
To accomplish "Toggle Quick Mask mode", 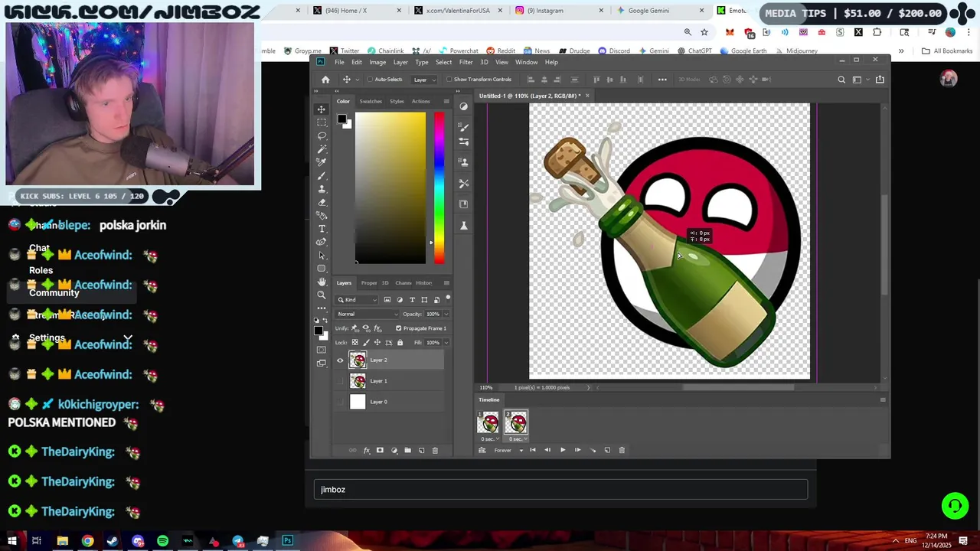I will [x=322, y=350].
